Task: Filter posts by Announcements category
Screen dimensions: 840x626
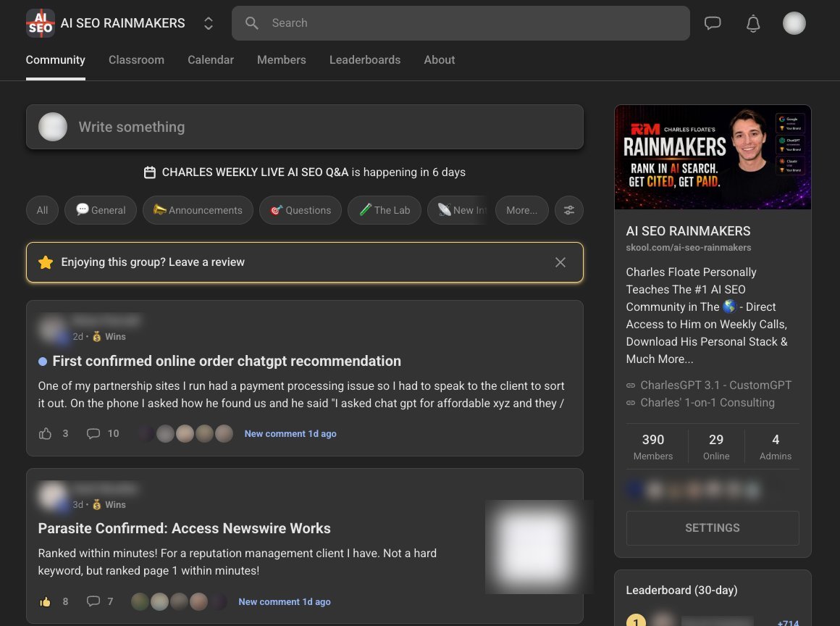Action: pos(198,210)
